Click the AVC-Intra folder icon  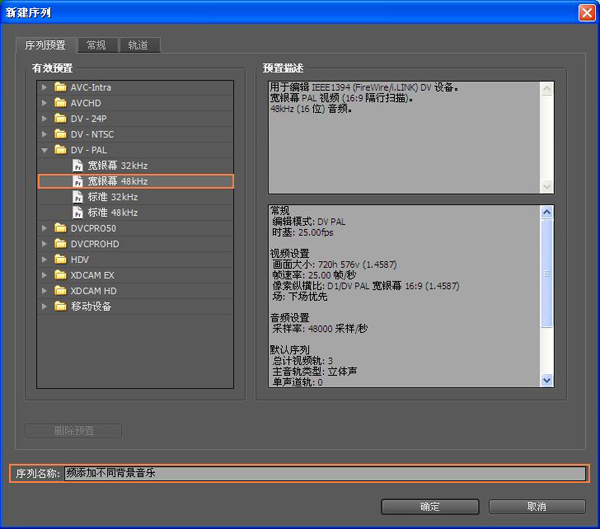[60, 87]
